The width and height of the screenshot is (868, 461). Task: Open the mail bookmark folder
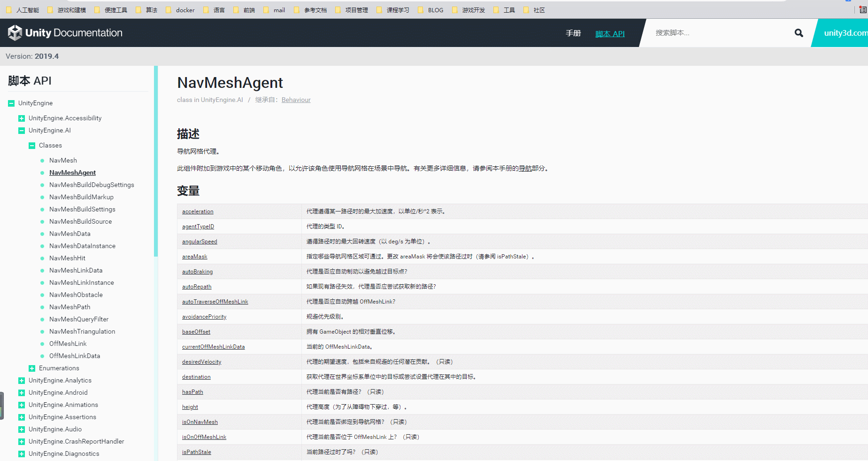tap(274, 10)
